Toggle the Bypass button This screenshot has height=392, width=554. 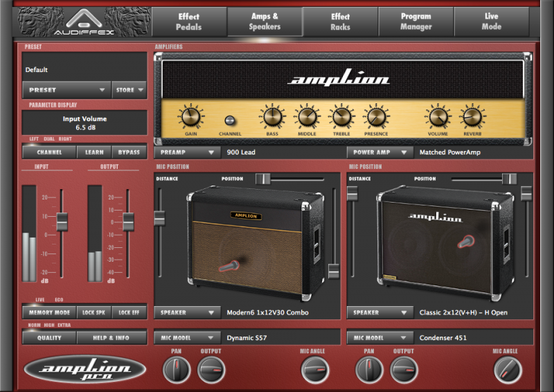pyautogui.click(x=129, y=152)
